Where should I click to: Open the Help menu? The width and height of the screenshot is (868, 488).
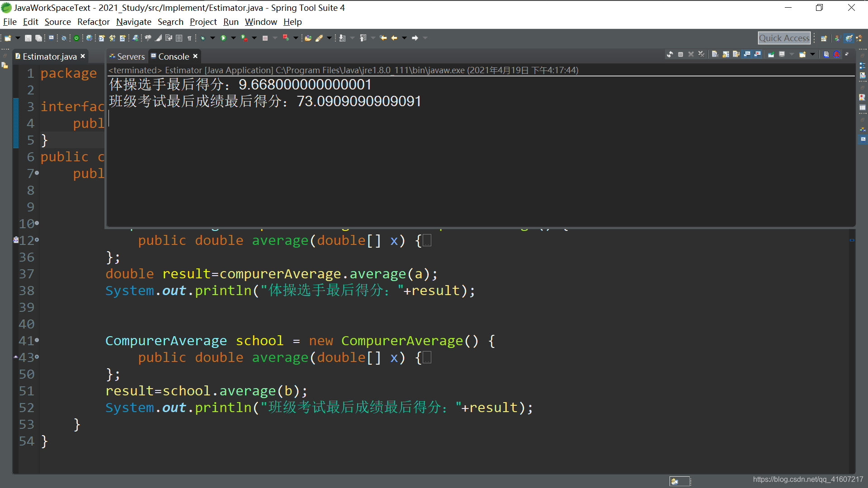[x=292, y=22]
